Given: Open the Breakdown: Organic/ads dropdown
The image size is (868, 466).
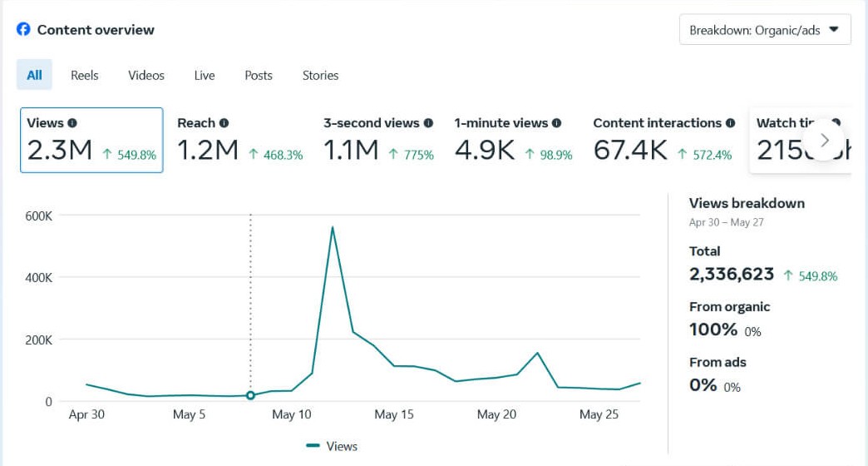Looking at the screenshot, I should pyautogui.click(x=764, y=31).
